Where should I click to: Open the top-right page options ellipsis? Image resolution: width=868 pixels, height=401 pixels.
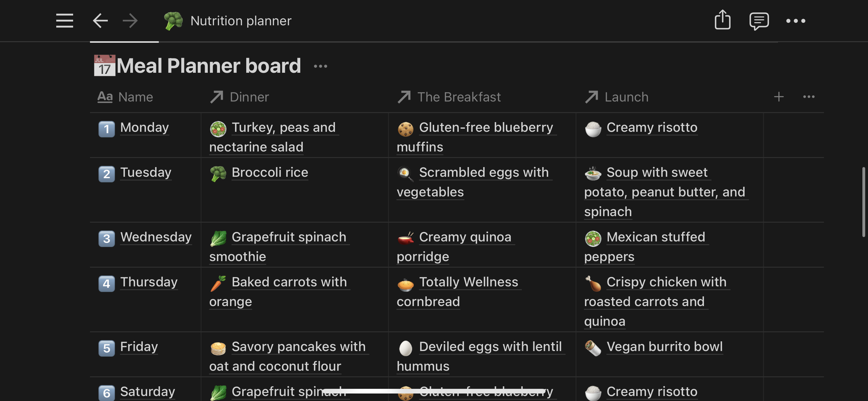(796, 21)
